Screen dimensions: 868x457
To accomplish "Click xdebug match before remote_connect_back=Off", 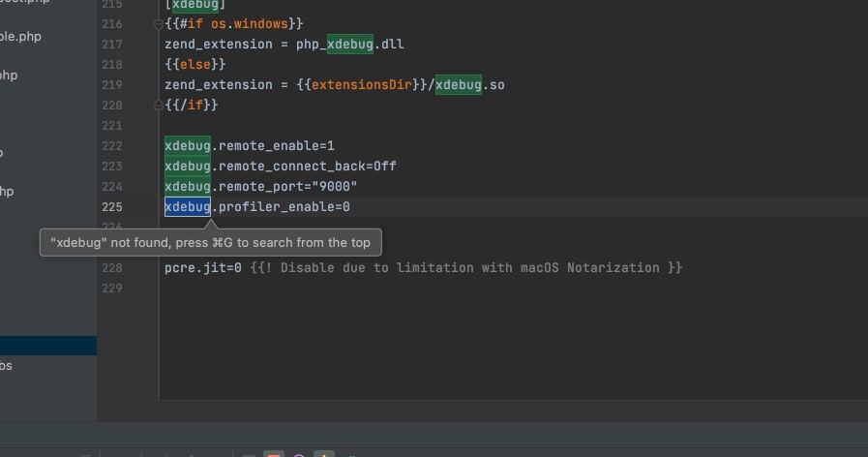I will pyautogui.click(x=188, y=167).
